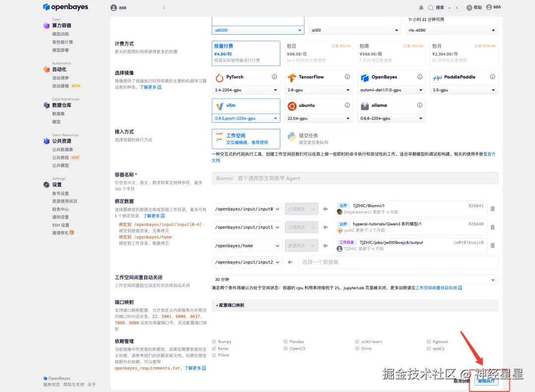Select the PaddlePaddle image card

pyautogui.click(x=464, y=77)
